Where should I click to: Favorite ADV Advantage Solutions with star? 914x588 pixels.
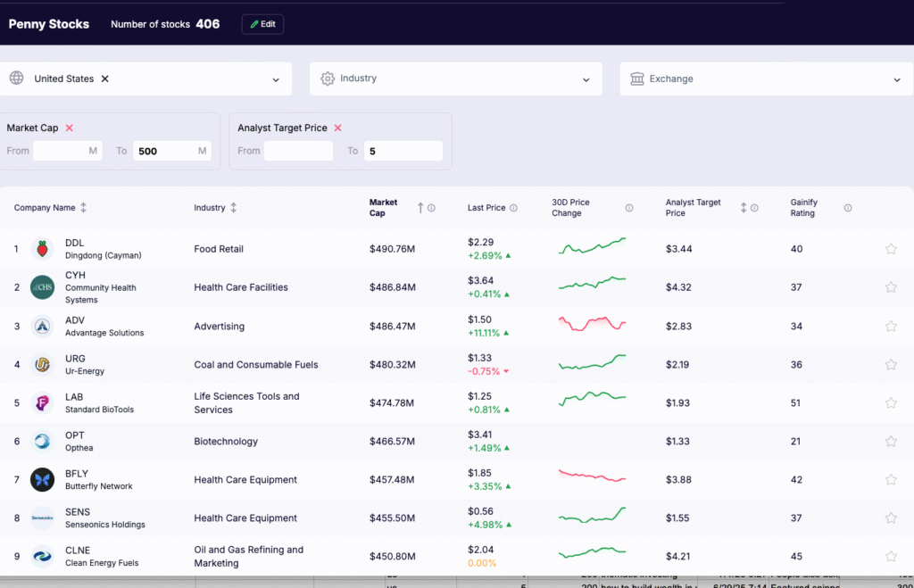(x=891, y=327)
